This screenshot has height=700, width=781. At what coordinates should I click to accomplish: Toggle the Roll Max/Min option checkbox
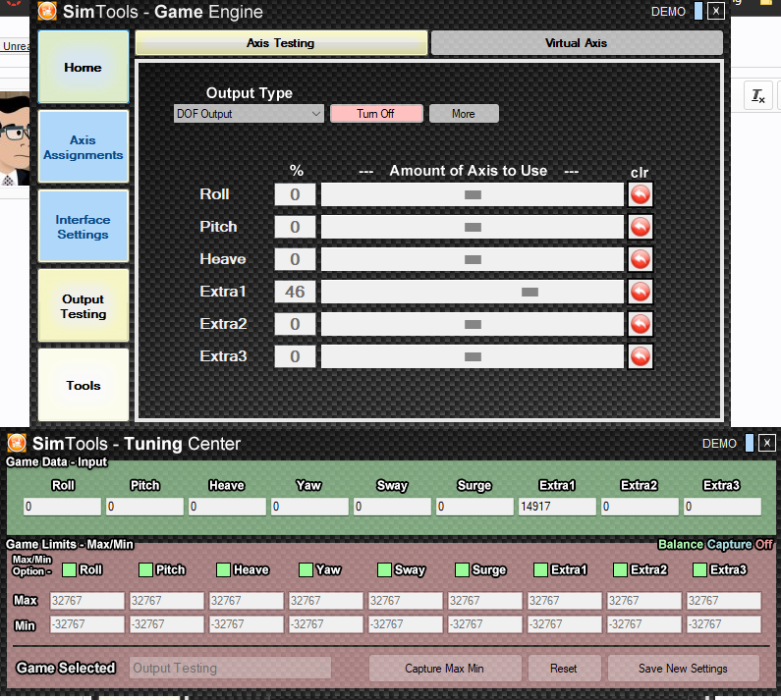tap(69, 570)
